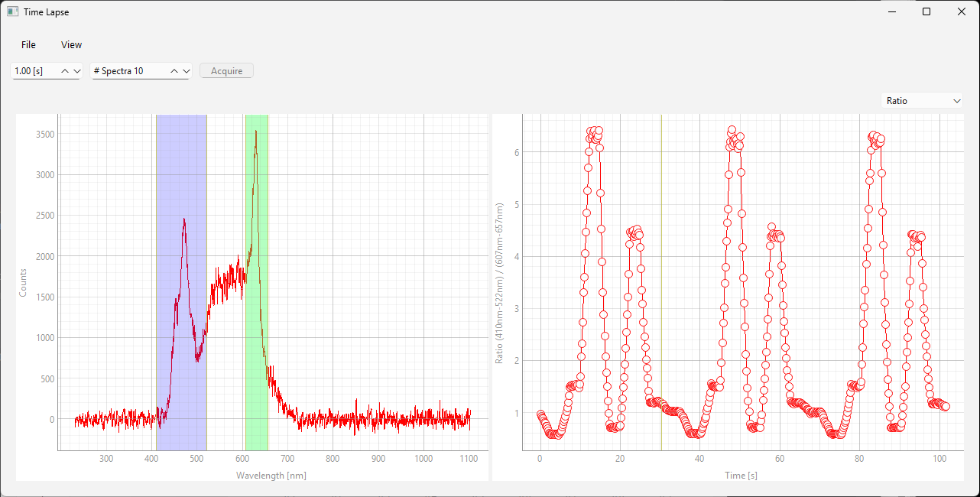
Task: Increment the # Spectra count using up arrow
Action: point(174,71)
